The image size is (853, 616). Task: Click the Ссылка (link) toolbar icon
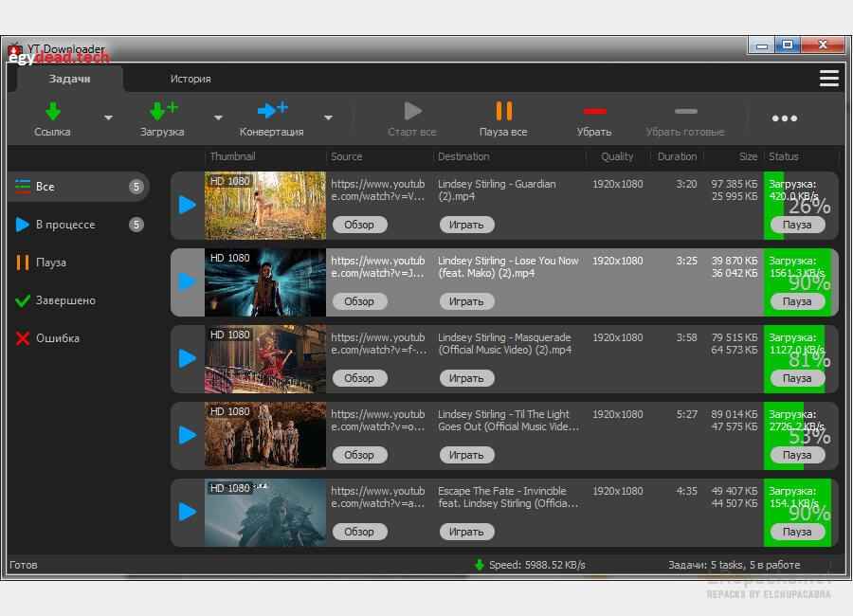(52, 112)
